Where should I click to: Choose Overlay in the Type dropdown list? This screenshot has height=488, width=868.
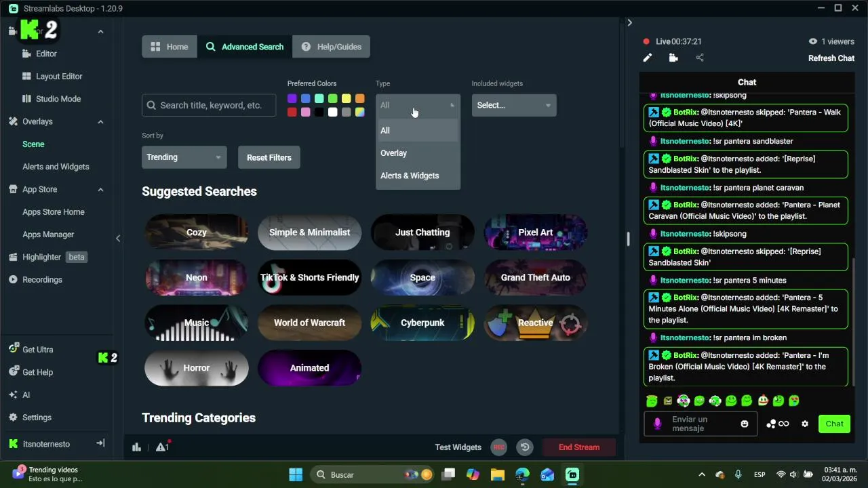[418, 153]
